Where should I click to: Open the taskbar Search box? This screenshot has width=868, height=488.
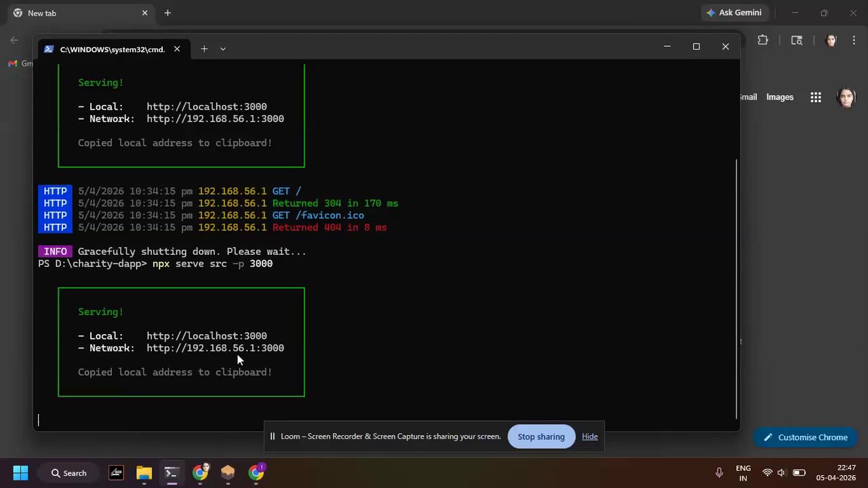(x=70, y=472)
